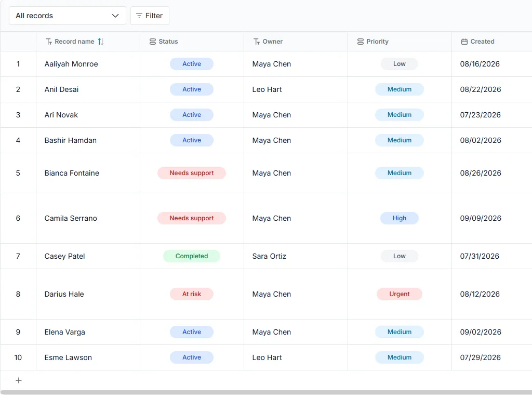This screenshot has height=399, width=532.
Task: Click Urgent priority badge for Darius Hale
Action: (400, 294)
